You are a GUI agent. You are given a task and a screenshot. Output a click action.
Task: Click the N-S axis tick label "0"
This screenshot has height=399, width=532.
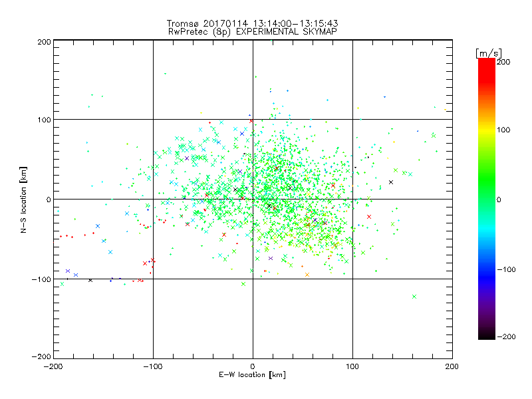(x=49, y=199)
